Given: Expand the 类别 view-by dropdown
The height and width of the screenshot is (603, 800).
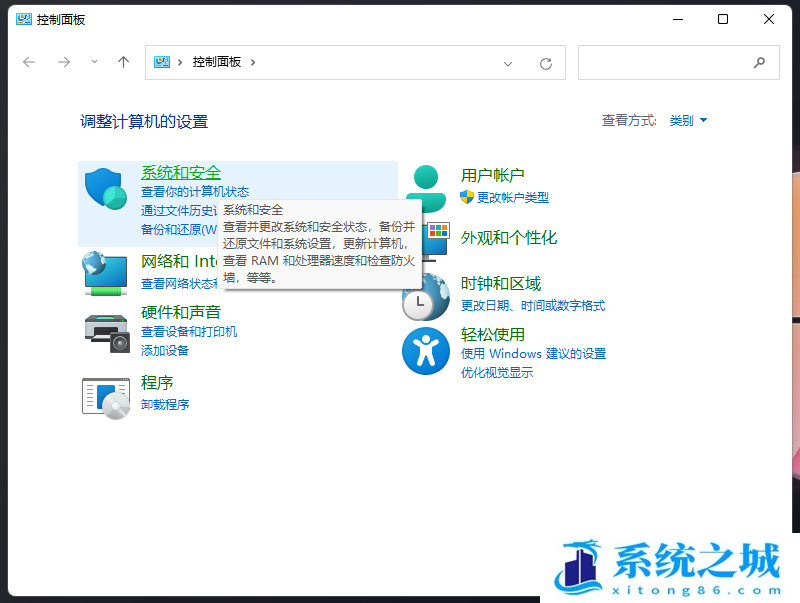Looking at the screenshot, I should [x=688, y=121].
